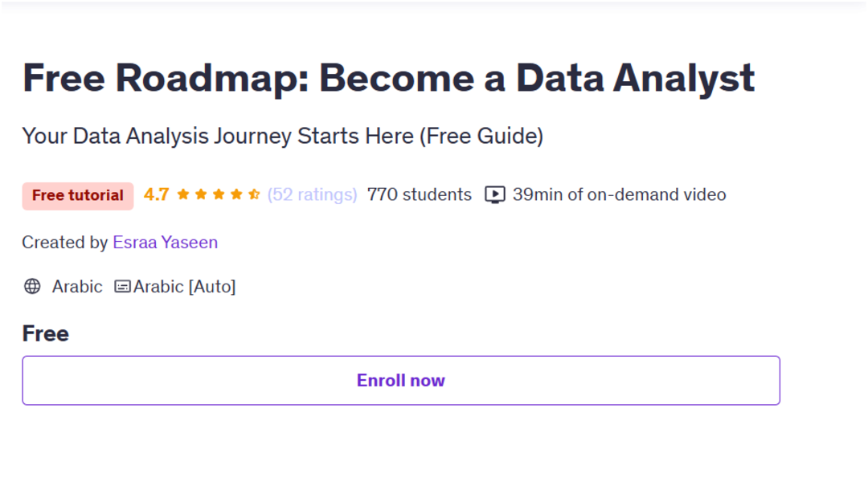Click the second orange rating star
Viewport: 868px width, 482px height.
(x=201, y=194)
